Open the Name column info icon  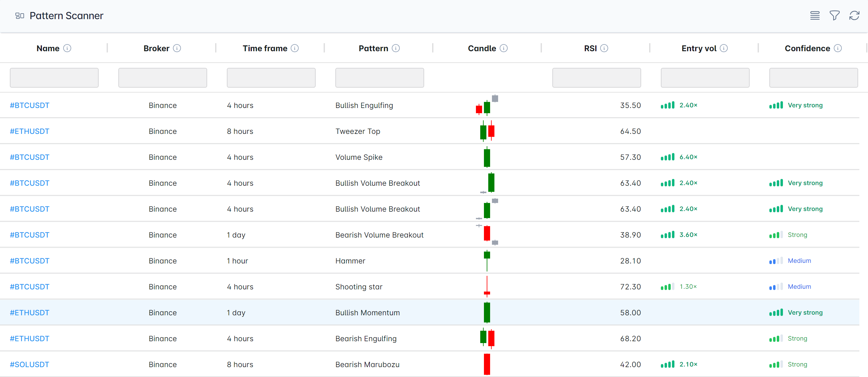[x=68, y=48]
